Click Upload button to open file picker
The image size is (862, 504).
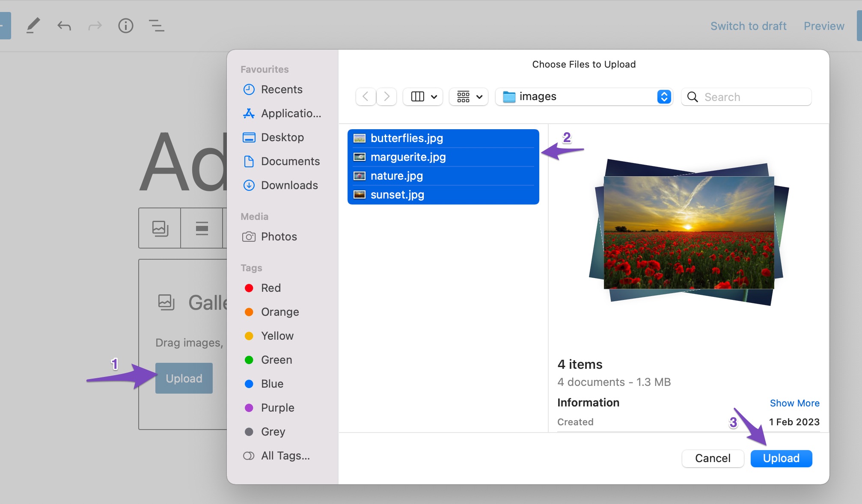pyautogui.click(x=184, y=378)
